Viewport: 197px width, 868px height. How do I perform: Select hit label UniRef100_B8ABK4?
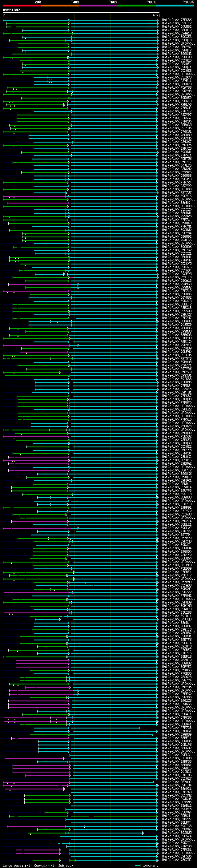click(177, 203)
